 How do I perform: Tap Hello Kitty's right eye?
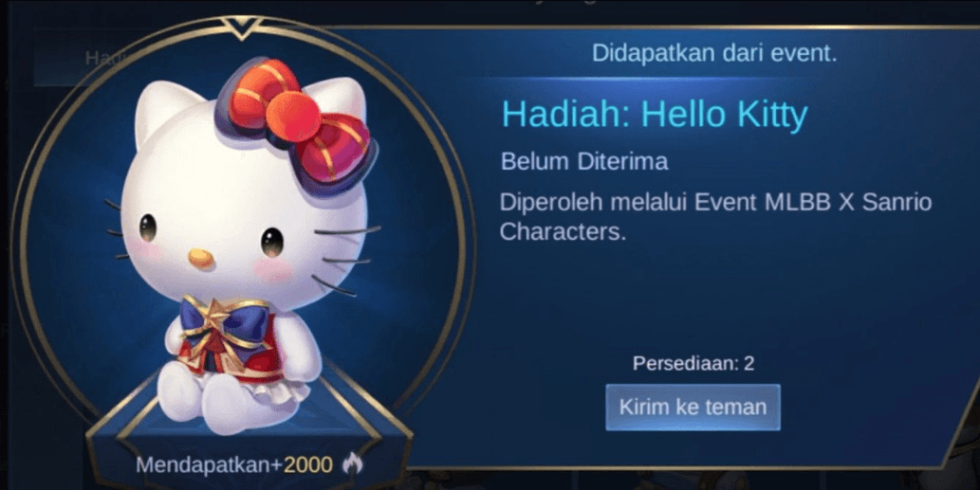[272, 243]
